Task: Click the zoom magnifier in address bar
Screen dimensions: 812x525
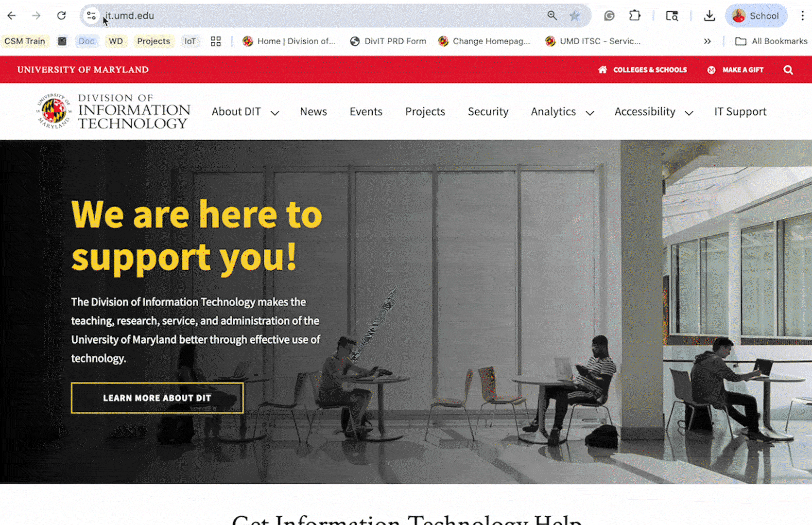Action: point(552,16)
